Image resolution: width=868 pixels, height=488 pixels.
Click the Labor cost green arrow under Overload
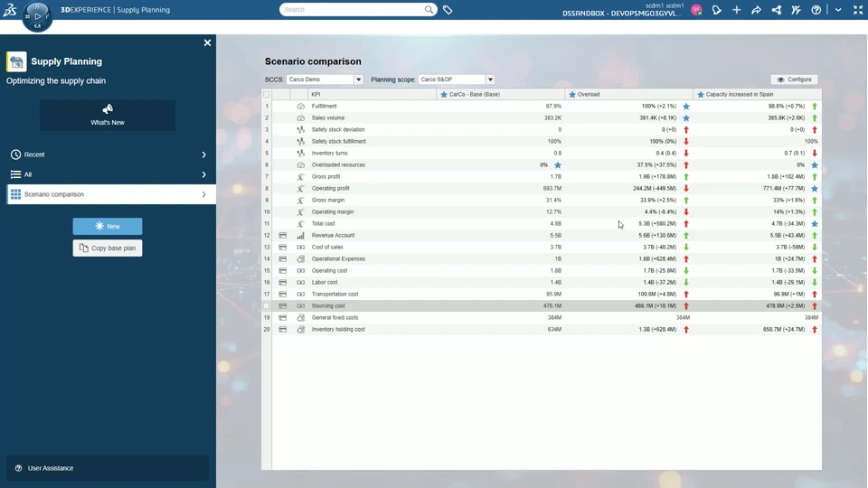point(686,282)
